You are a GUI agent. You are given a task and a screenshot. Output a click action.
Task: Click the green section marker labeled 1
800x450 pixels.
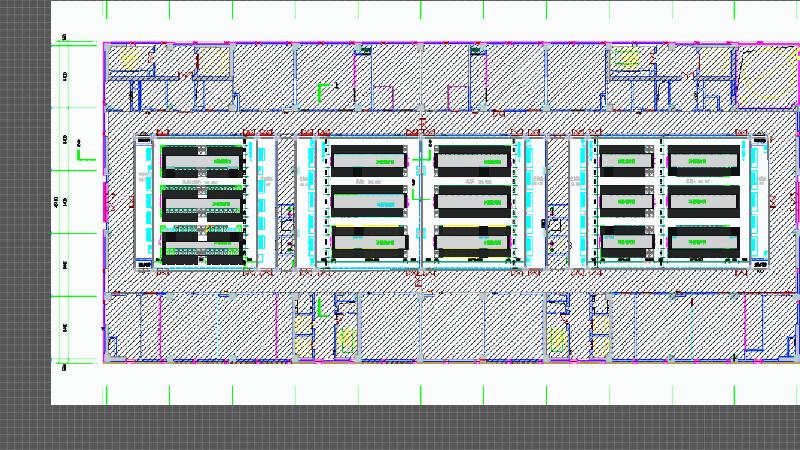(x=323, y=92)
